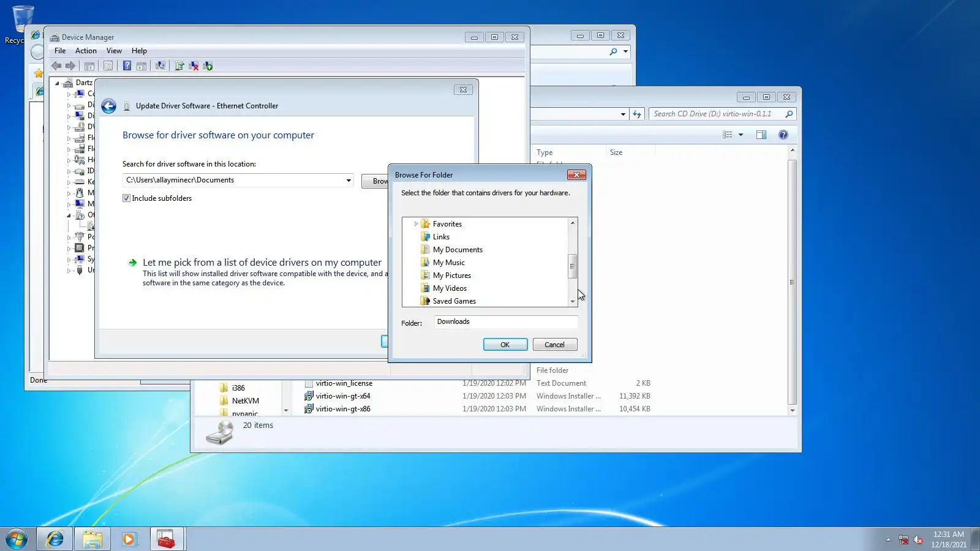The width and height of the screenshot is (980, 551).
Task: Click the Add legacy hardware toolbar icon
Action: [208, 66]
